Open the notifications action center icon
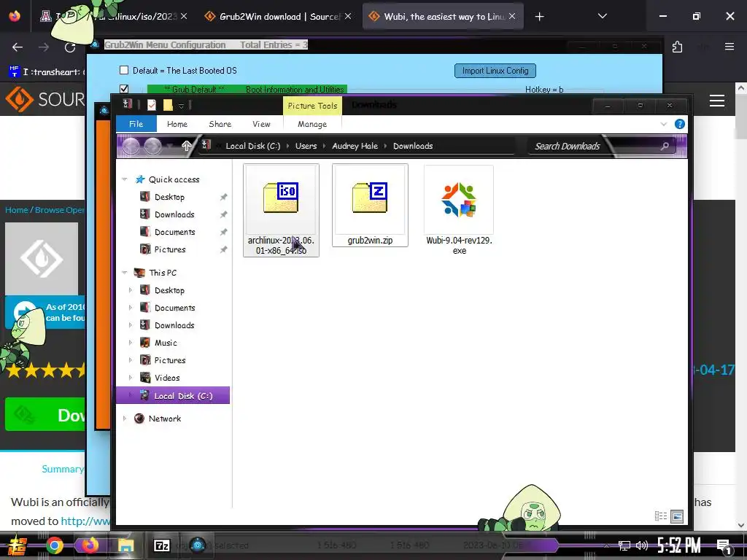This screenshot has height=560, width=747. pyautogui.click(x=723, y=546)
